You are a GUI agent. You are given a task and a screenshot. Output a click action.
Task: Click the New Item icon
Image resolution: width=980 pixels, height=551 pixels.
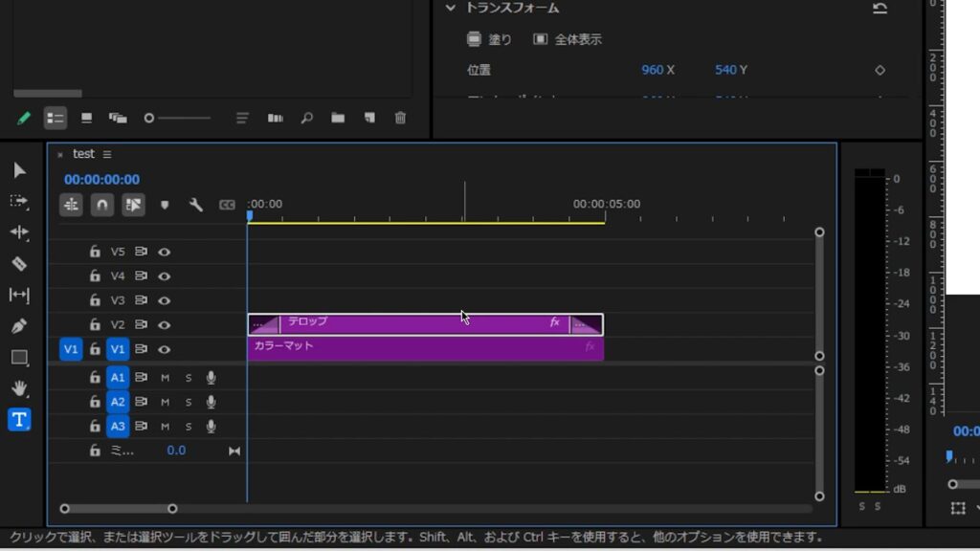pyautogui.click(x=369, y=118)
